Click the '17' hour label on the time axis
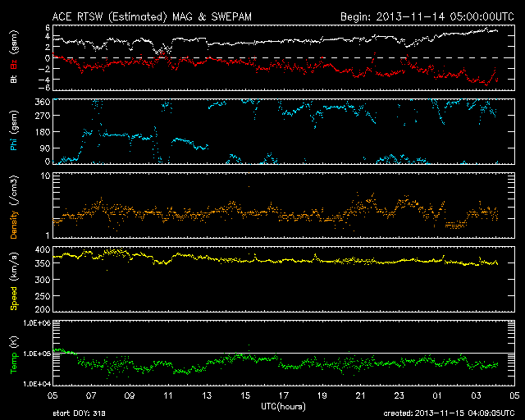Viewport: 525px width, 420px height. (284, 395)
